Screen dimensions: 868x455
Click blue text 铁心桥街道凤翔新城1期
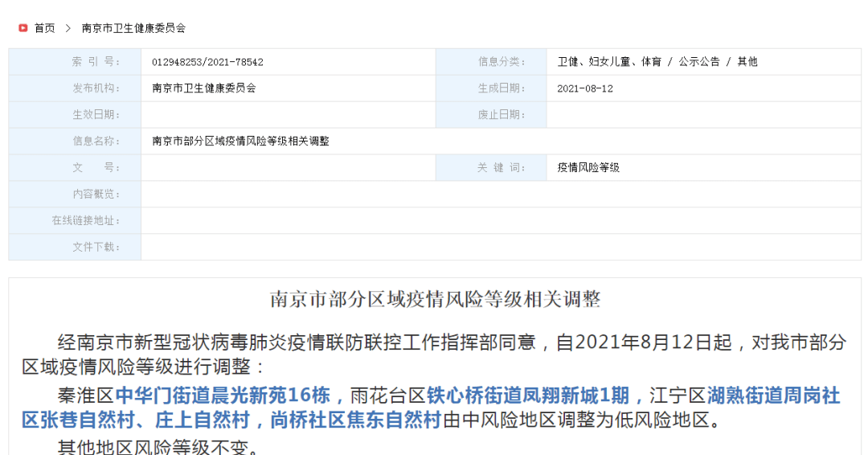[x=528, y=396]
